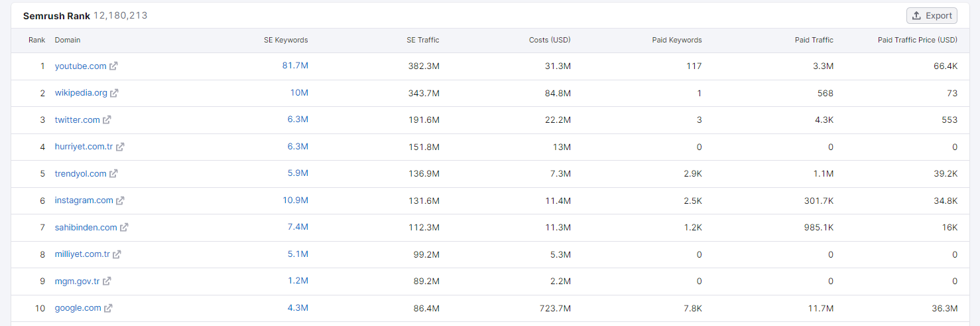The image size is (980, 326).
Task: Select the 553 paid traffic price value
Action: coord(950,120)
